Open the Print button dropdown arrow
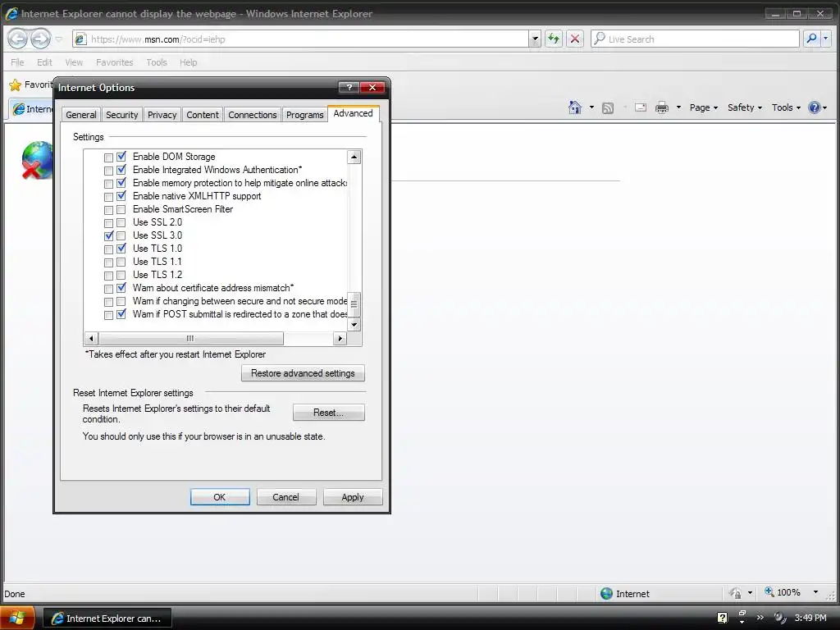This screenshot has width=840, height=630. 678,107
